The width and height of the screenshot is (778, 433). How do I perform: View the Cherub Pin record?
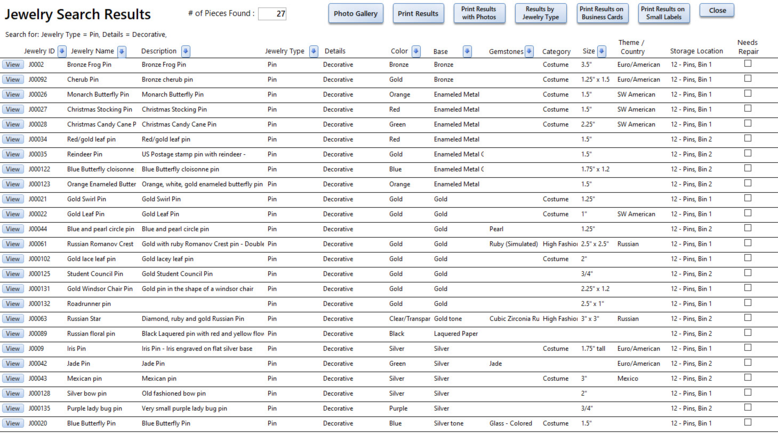click(x=12, y=79)
